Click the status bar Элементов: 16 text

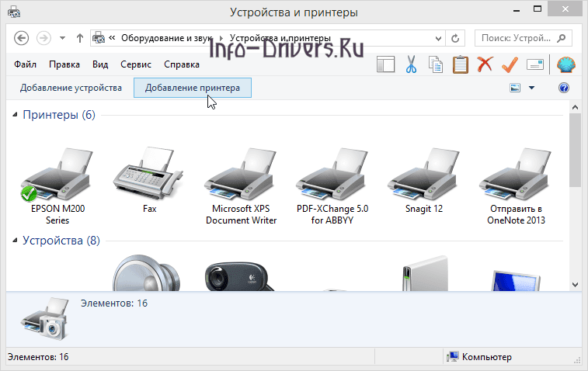coord(38,357)
